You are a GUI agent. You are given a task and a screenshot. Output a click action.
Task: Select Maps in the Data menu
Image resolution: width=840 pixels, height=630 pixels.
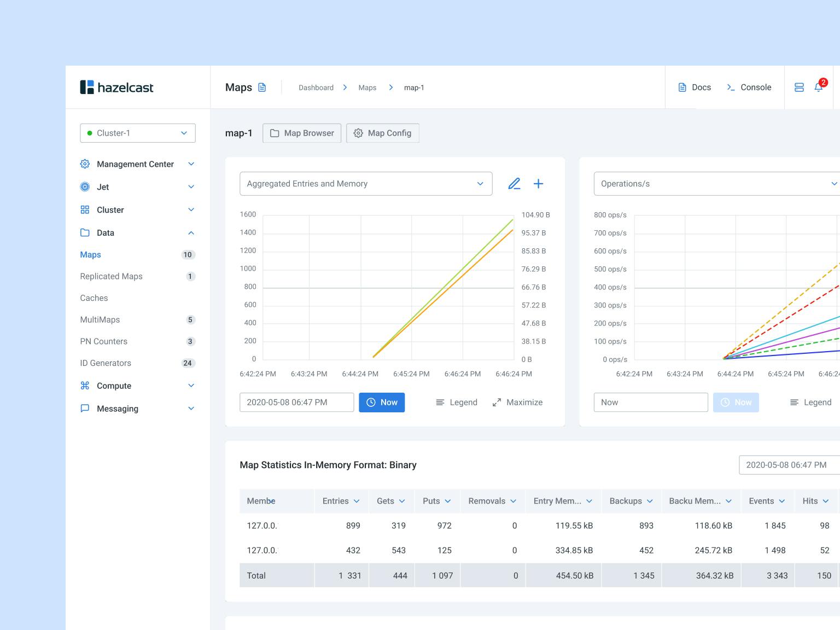tap(91, 255)
